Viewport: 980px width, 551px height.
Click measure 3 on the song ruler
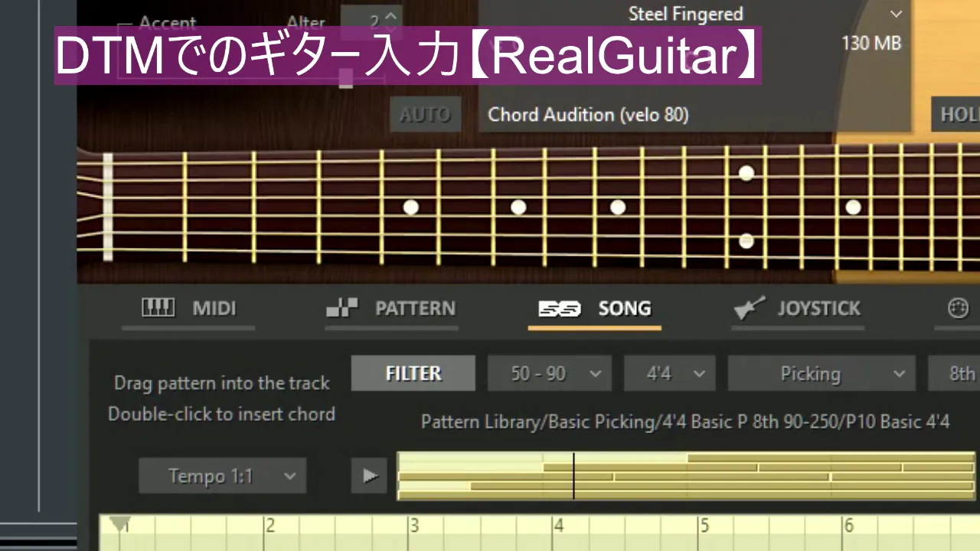tap(414, 526)
